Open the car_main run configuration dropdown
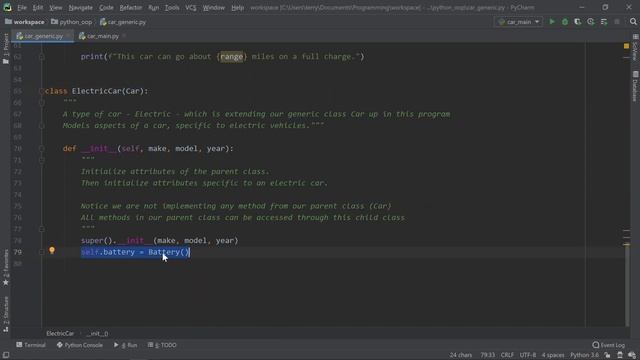Viewport: 640px width, 360px height. [x=519, y=22]
